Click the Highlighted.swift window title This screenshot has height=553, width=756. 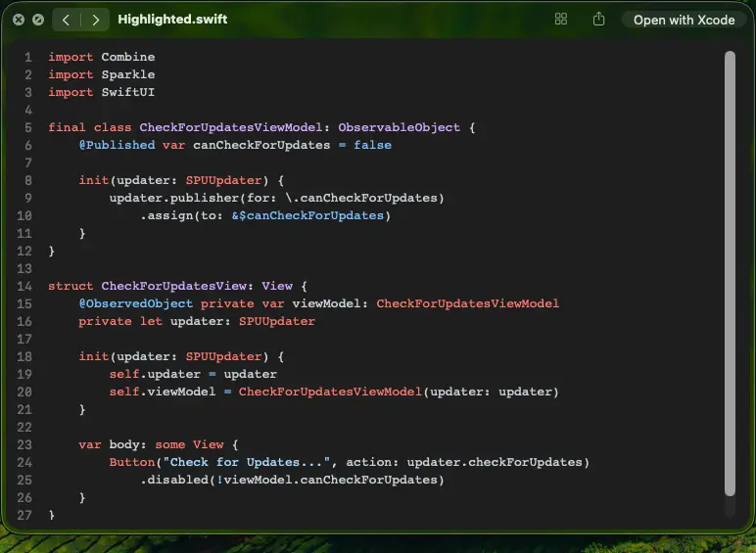click(172, 20)
